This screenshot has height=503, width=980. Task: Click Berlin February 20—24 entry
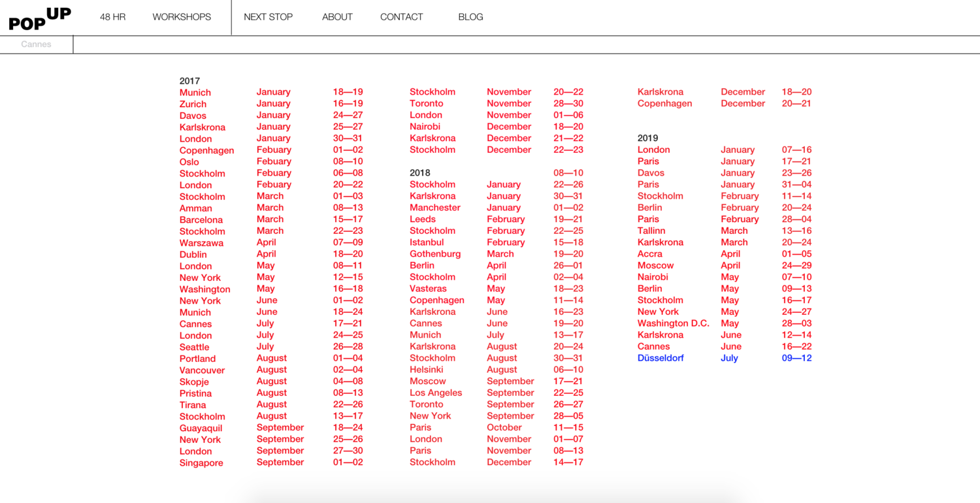pyautogui.click(x=725, y=208)
